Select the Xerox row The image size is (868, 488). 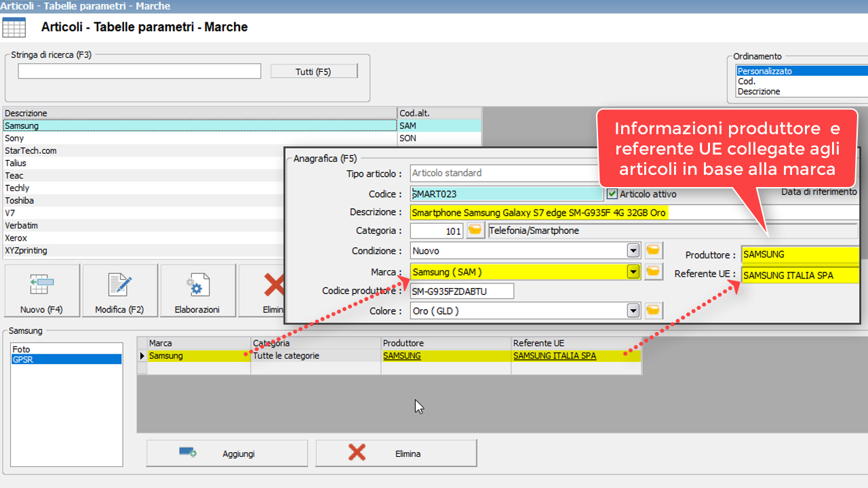point(143,238)
